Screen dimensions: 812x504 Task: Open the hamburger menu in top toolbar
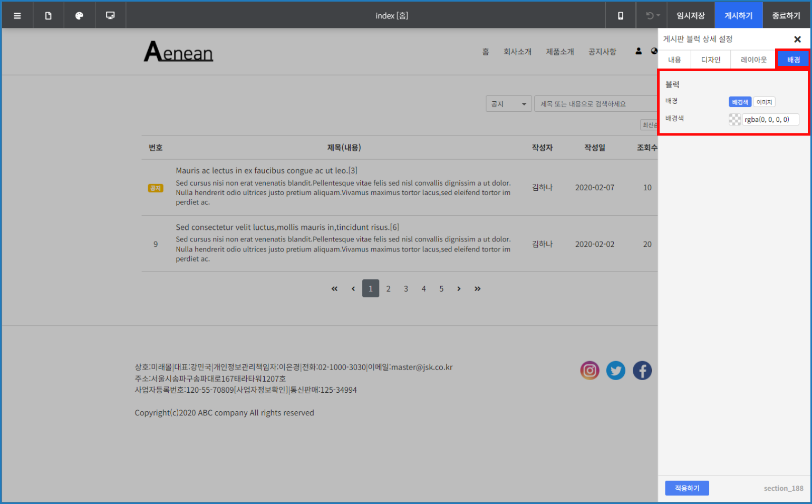17,16
